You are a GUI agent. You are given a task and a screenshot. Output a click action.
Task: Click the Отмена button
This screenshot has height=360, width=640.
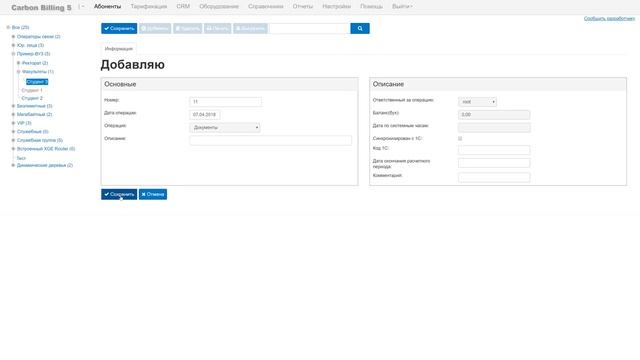(153, 194)
